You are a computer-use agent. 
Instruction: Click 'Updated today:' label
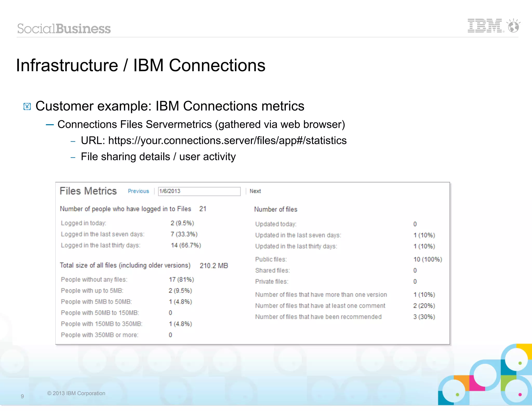coord(276,224)
